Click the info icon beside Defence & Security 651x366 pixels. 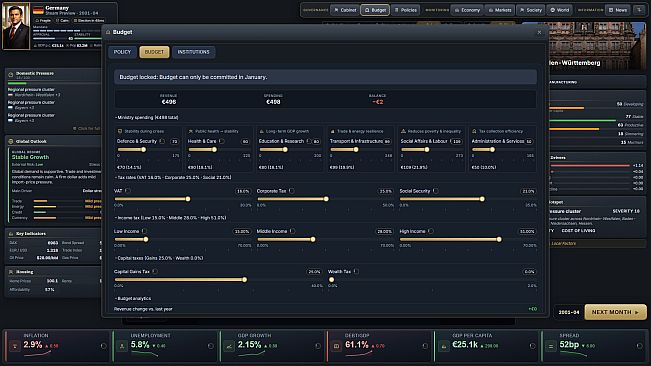[x=162, y=141]
